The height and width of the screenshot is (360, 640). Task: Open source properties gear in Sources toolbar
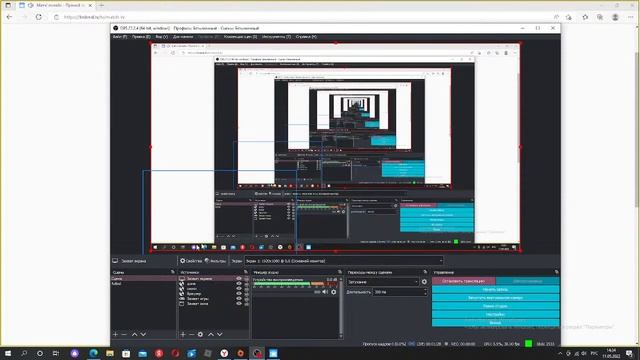coord(200,334)
